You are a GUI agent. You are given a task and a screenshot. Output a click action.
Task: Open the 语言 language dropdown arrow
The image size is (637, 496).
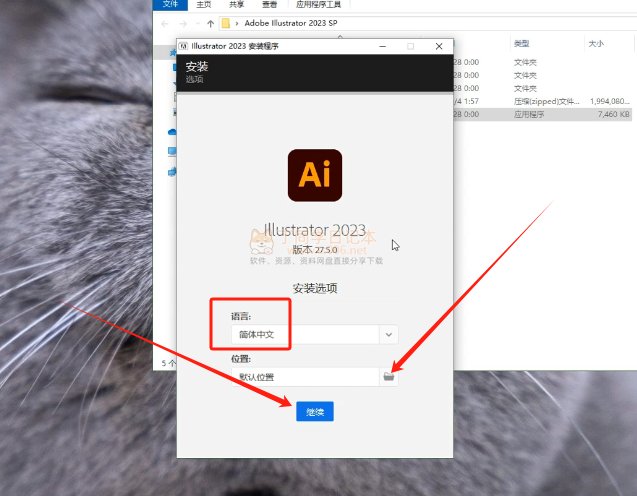pos(389,335)
